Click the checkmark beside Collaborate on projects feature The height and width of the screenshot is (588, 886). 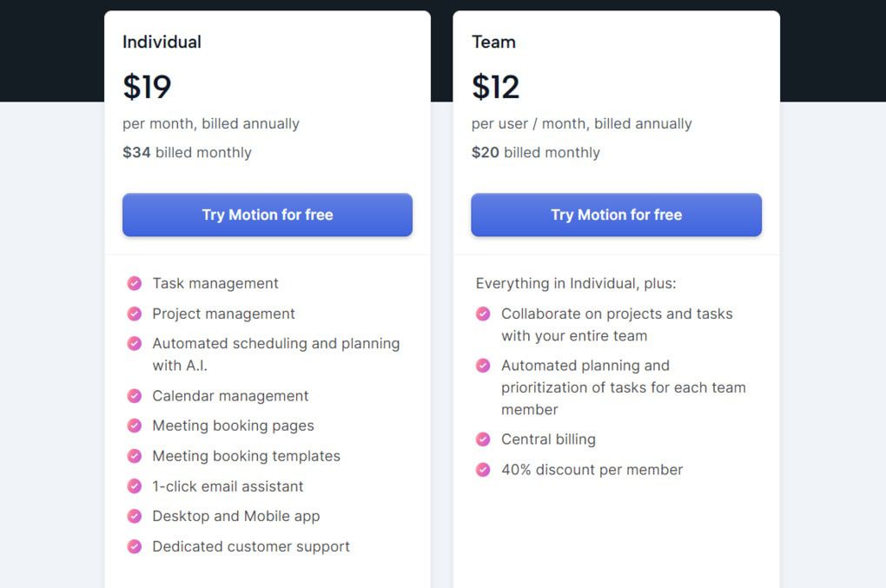[x=483, y=314]
